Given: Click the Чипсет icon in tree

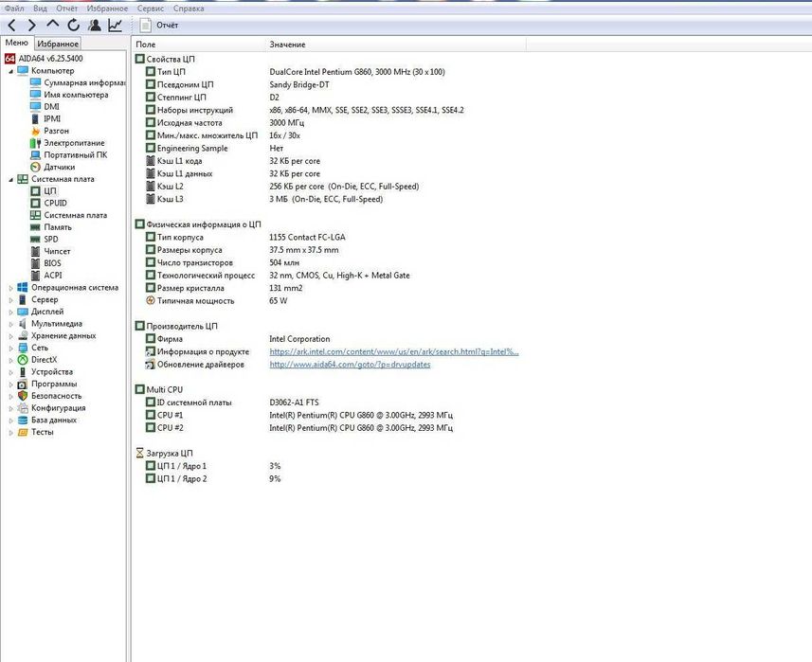Looking at the screenshot, I should pos(35,251).
